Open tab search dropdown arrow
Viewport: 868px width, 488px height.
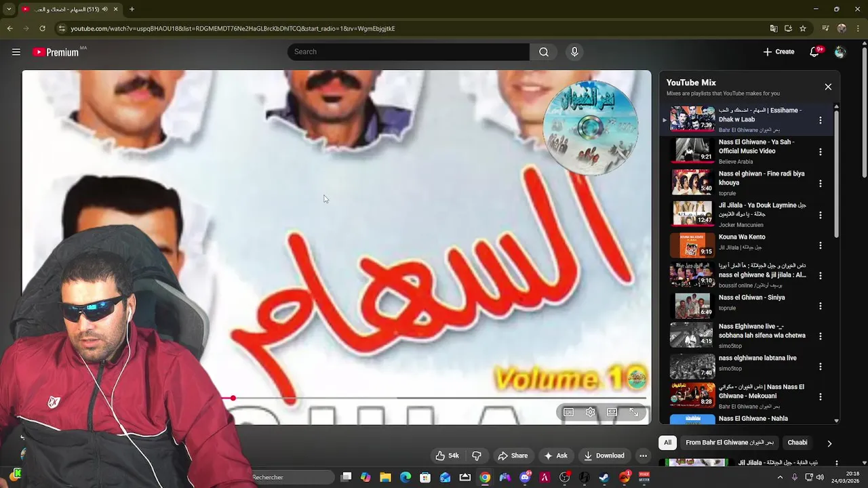(x=9, y=9)
